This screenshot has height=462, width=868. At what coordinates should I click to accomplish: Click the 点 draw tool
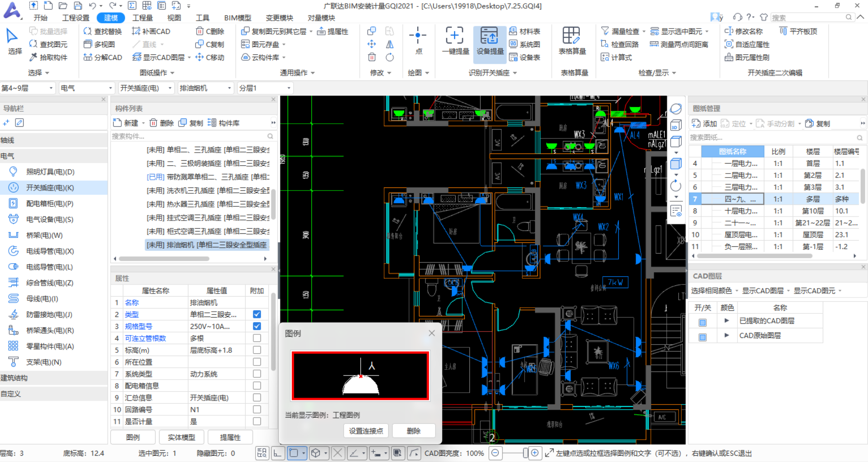click(x=418, y=41)
